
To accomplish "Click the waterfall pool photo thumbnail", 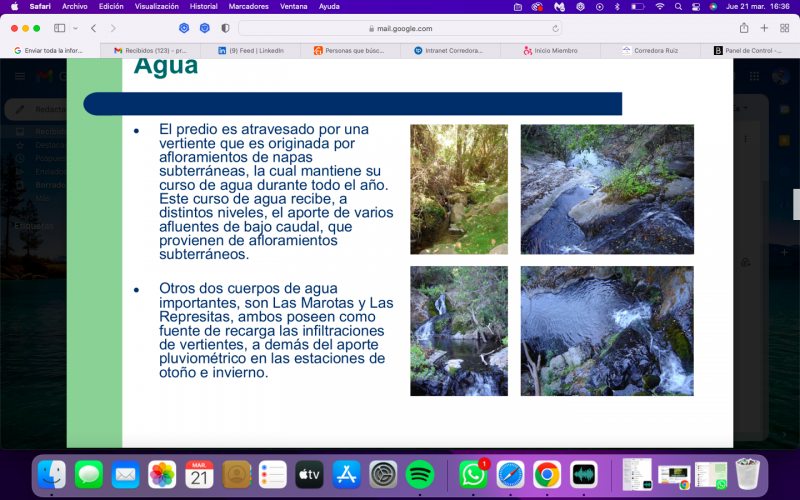I will [x=459, y=331].
